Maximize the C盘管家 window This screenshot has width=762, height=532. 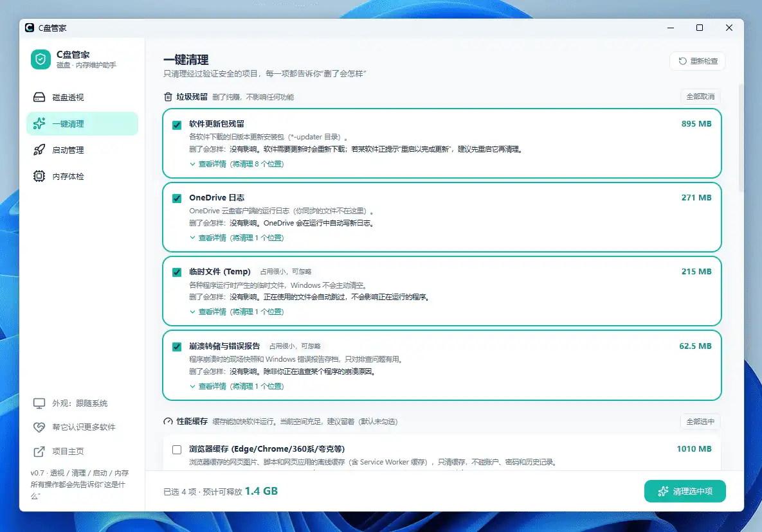(x=700, y=28)
